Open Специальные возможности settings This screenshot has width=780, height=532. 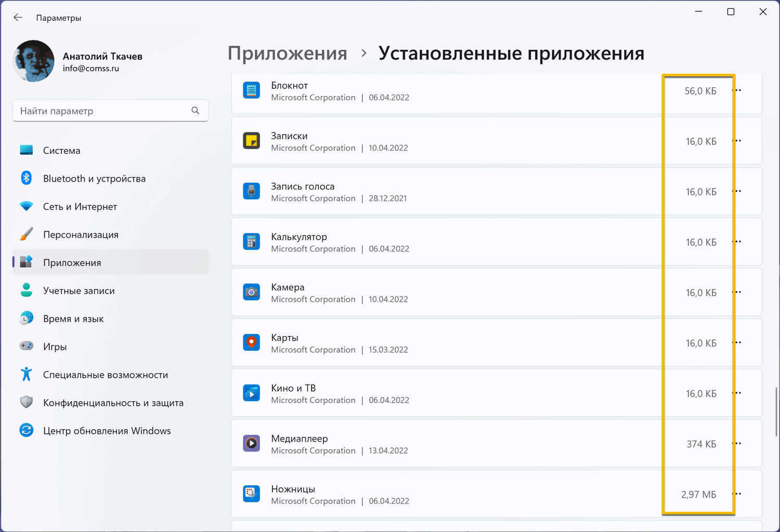pos(110,375)
